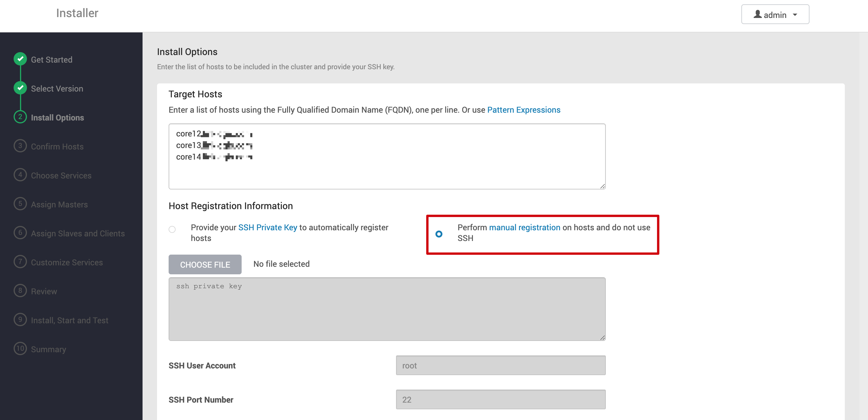Click step 4 Choose Services circle icon
This screenshot has width=868, height=420.
click(20, 175)
